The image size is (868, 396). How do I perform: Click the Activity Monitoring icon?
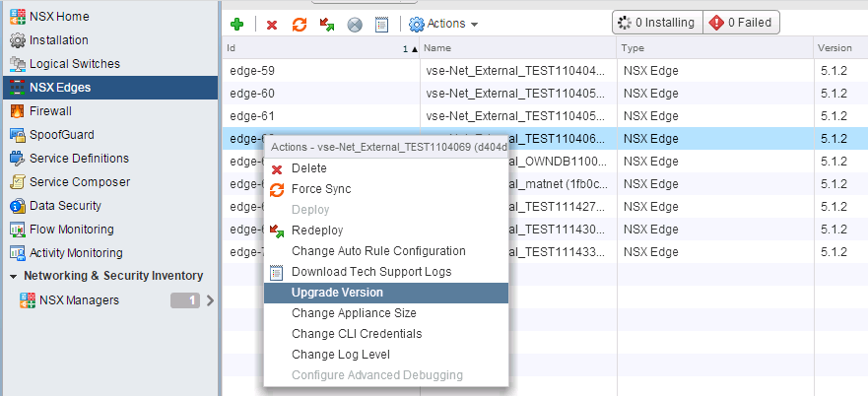[18, 253]
